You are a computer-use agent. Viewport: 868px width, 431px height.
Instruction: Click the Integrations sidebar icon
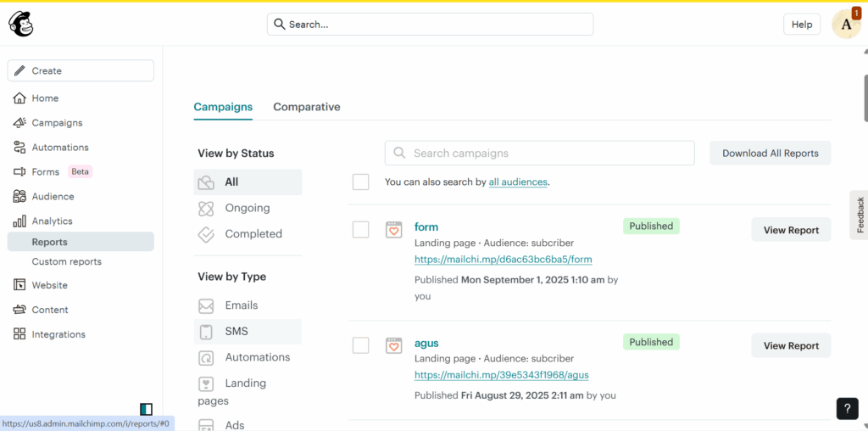pyautogui.click(x=19, y=334)
